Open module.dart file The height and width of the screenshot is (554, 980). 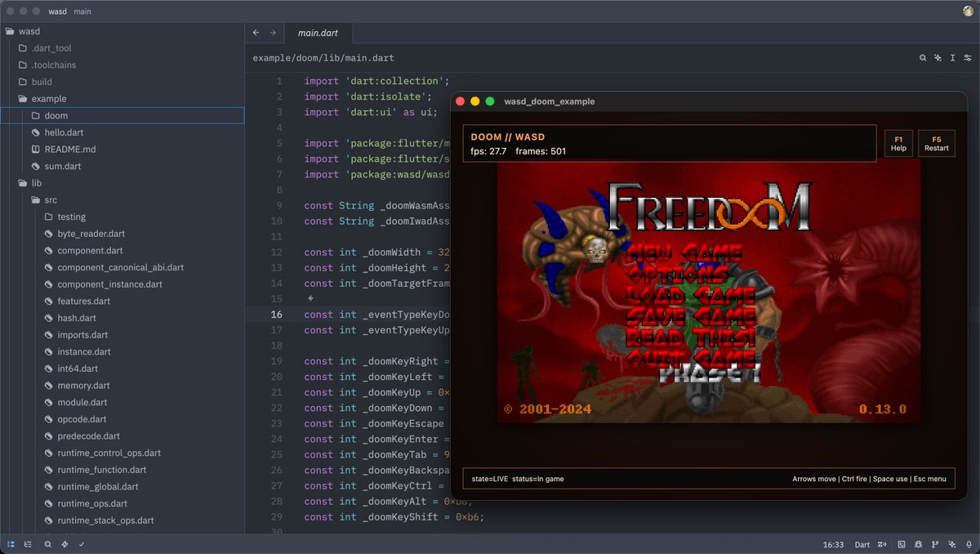[x=122, y=402]
